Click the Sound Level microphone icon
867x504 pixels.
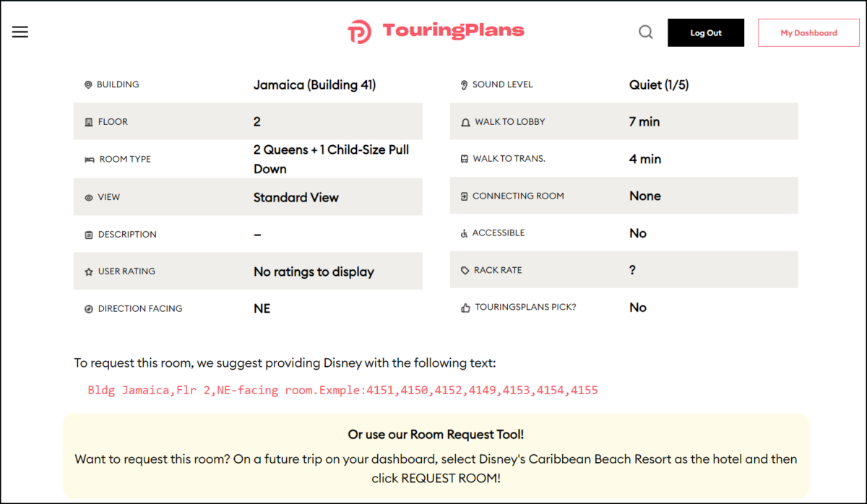[x=463, y=84]
